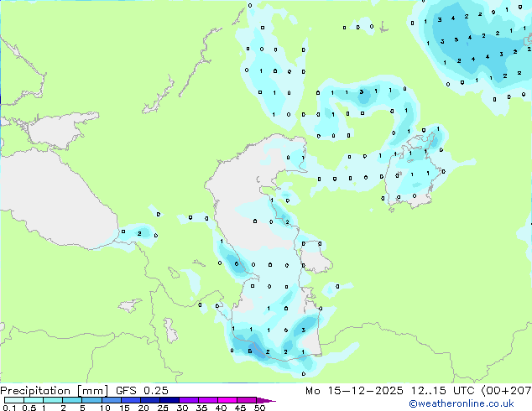Open the weatheronline.co.uk copyright link
The image size is (532, 411).
point(462,403)
